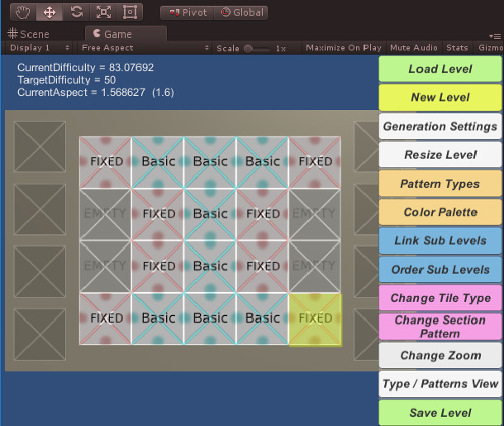
Task: Switch to the Scene tab
Action: tap(29, 34)
